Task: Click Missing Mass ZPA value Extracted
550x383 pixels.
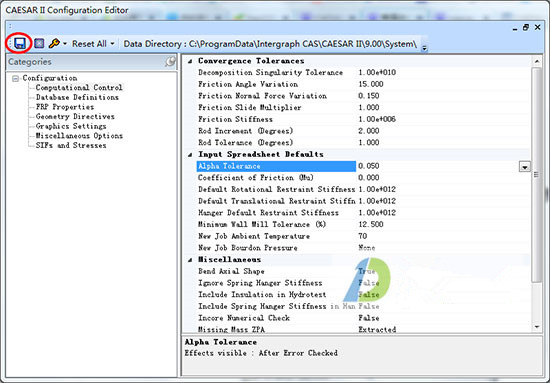Action: coord(377,329)
